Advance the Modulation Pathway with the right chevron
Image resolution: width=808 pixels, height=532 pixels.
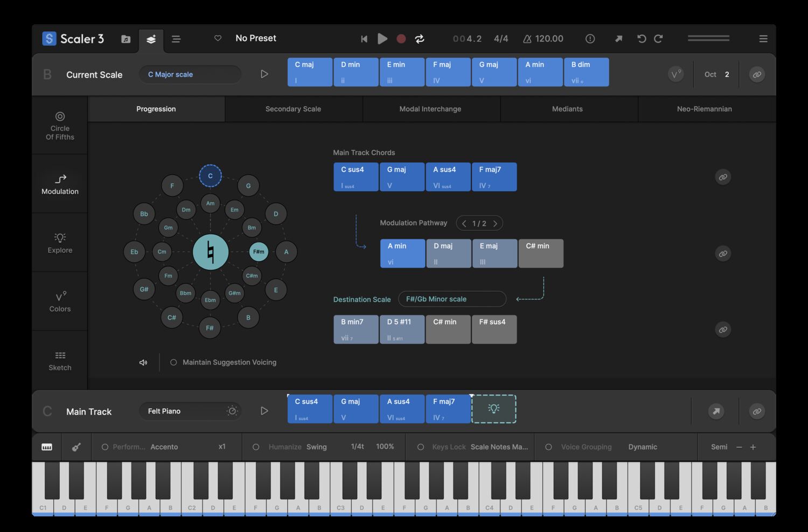[x=495, y=222]
